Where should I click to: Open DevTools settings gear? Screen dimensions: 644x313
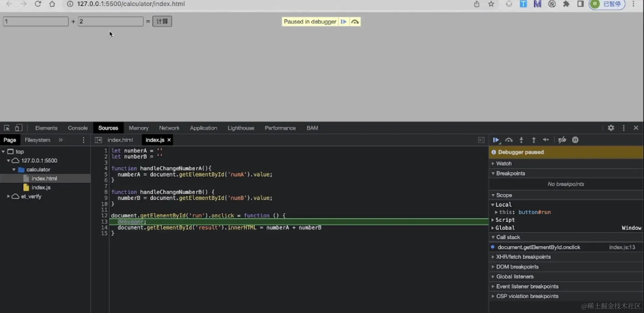(611, 128)
